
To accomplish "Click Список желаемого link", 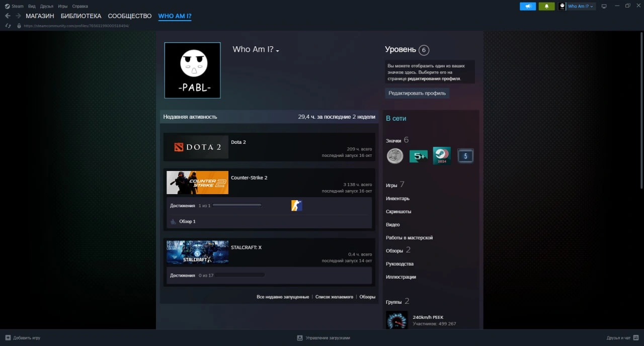I will 334,297.
